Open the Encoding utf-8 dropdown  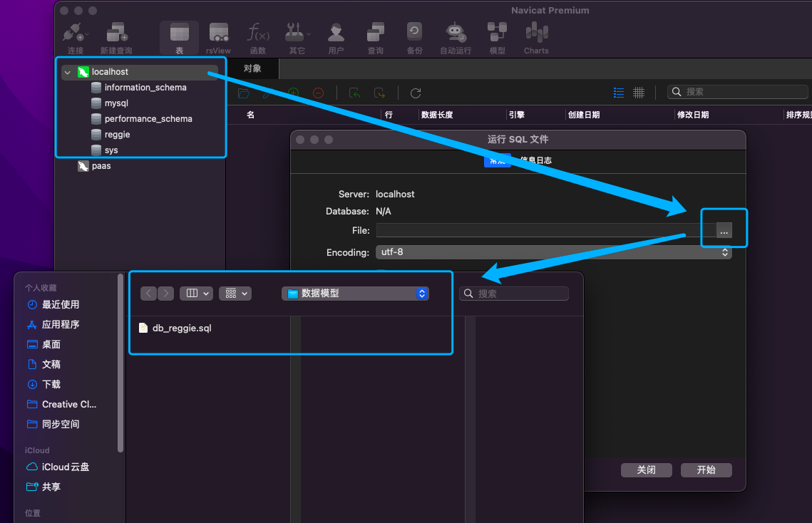point(554,252)
